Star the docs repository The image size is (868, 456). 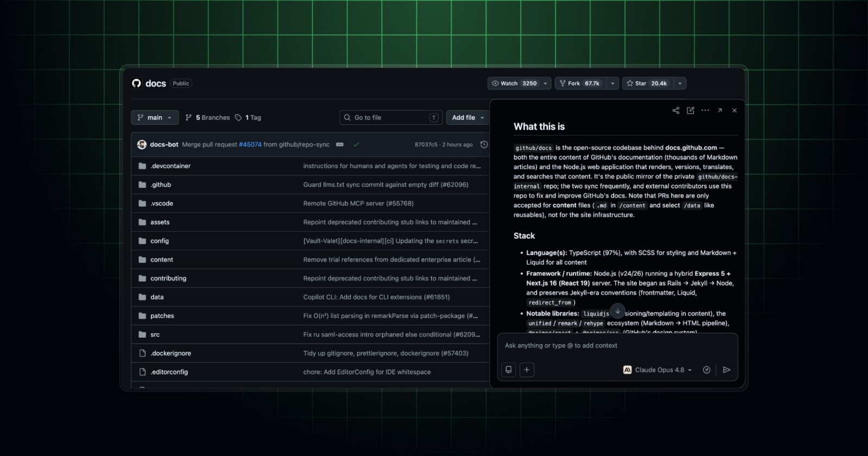click(x=648, y=84)
